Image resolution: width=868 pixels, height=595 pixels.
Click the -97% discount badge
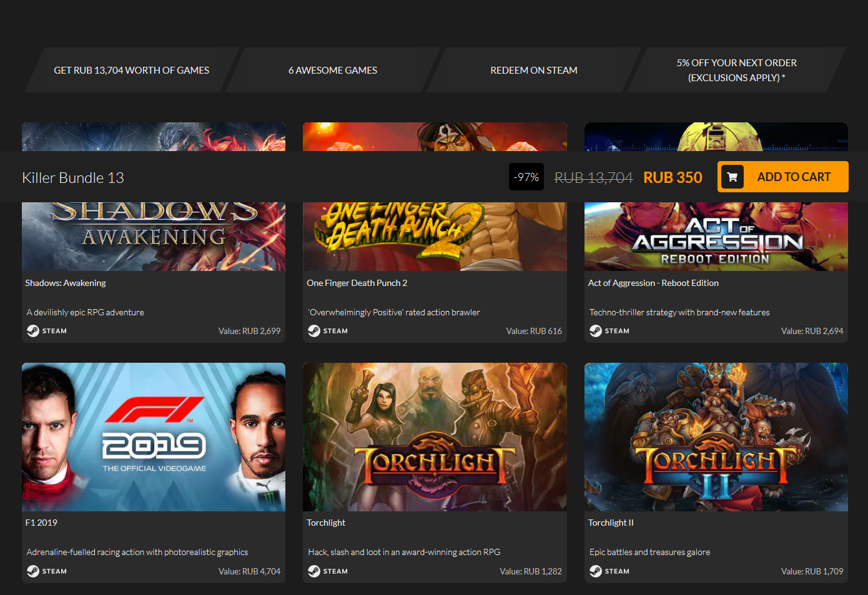click(526, 177)
